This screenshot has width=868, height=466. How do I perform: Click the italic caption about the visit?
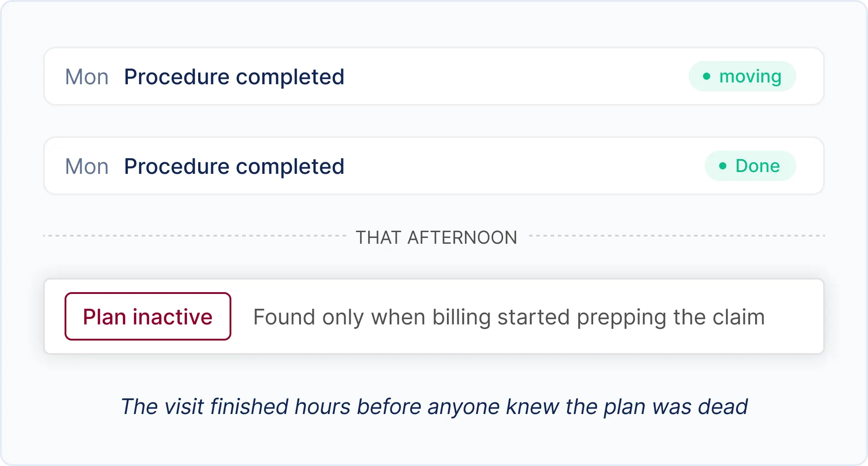(434, 407)
